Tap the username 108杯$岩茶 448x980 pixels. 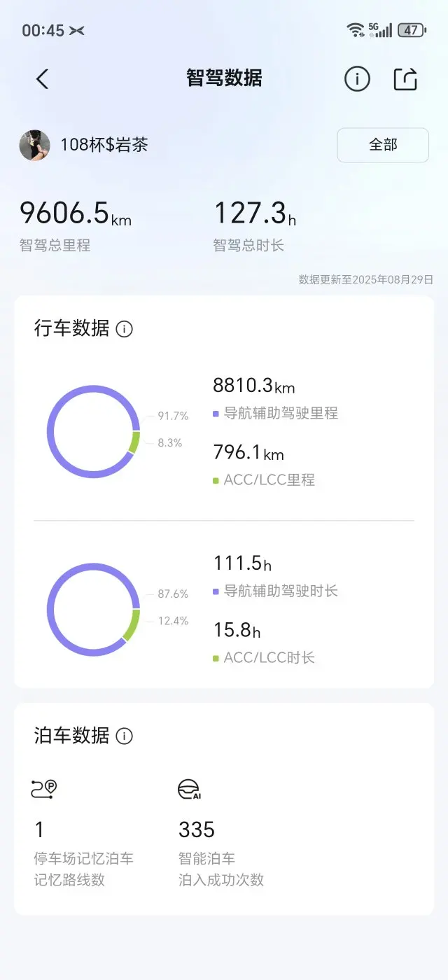(104, 145)
